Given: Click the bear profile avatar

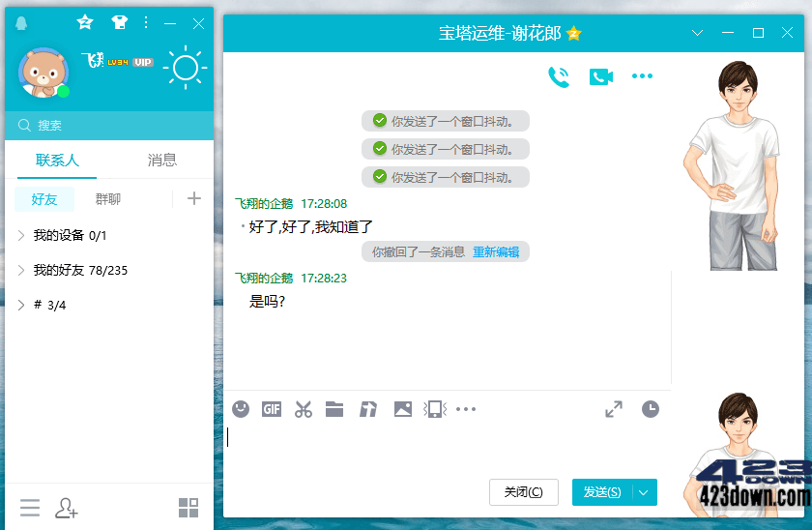Looking at the screenshot, I should [43, 73].
